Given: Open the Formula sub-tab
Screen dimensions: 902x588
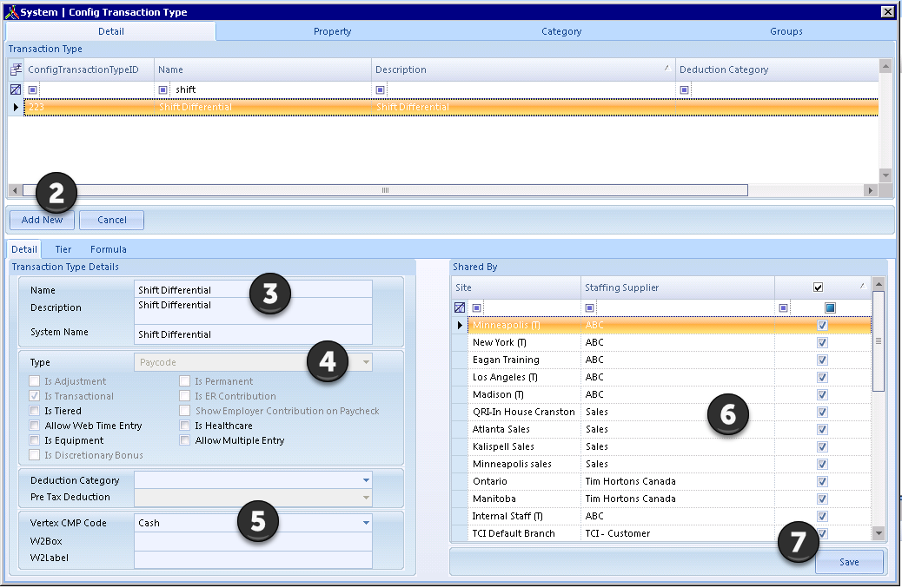Looking at the screenshot, I should 108,249.
